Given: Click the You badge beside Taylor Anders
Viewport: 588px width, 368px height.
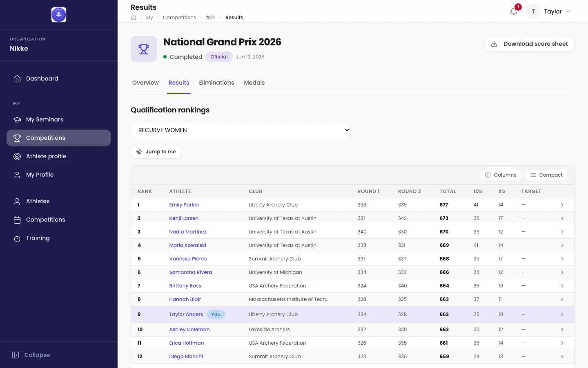Looking at the screenshot, I should coord(216,314).
